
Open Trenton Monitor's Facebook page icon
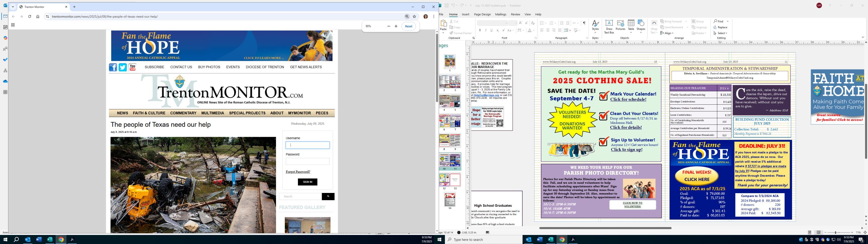tap(113, 67)
